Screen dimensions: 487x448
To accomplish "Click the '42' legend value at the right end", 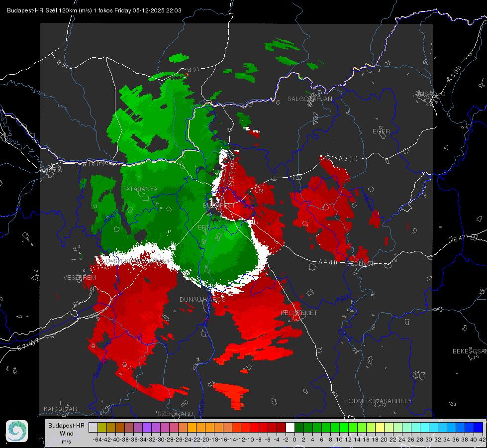I will tap(482, 440).
